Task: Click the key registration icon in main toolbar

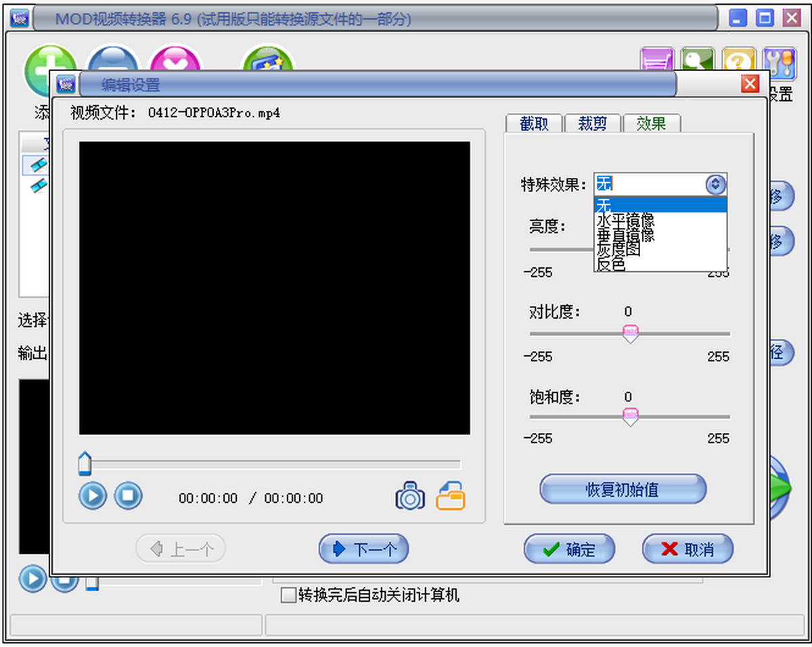Action: pos(697,60)
